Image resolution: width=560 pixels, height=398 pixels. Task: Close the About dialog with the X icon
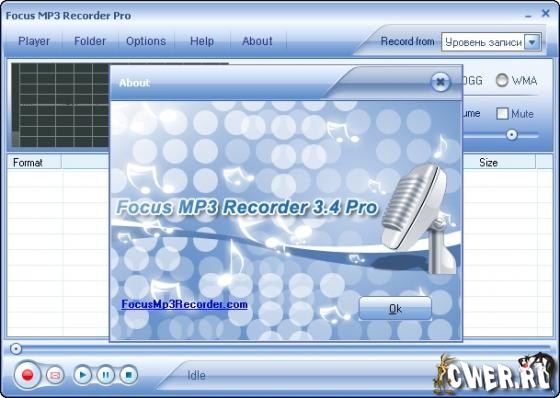point(440,82)
